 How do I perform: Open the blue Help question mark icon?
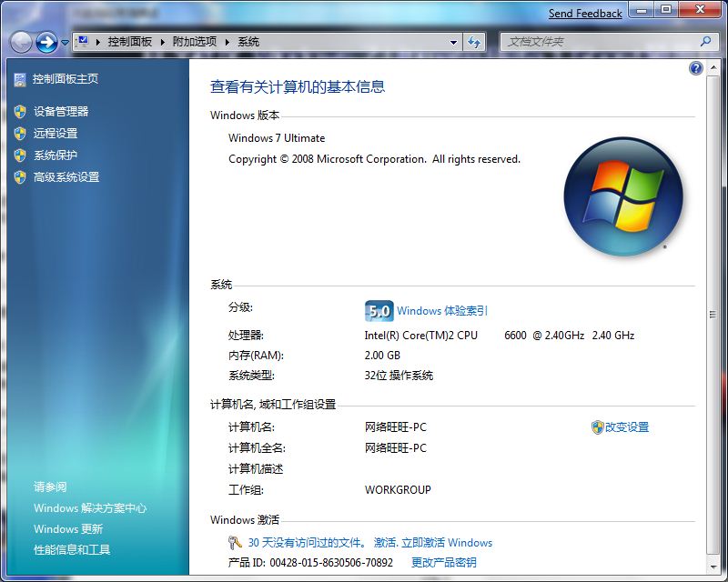pos(696,69)
